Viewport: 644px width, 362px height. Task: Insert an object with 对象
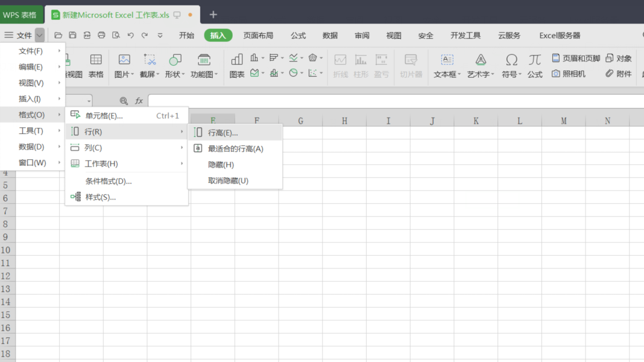tap(619, 59)
